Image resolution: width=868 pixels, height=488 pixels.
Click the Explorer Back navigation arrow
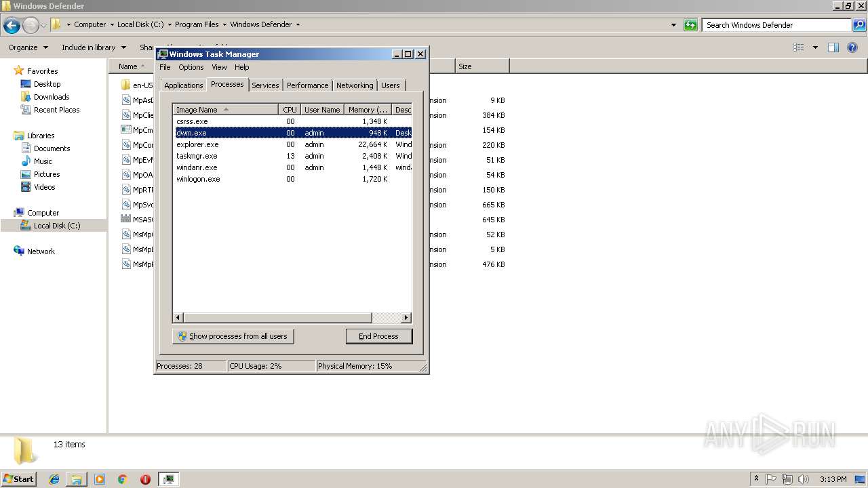click(12, 26)
